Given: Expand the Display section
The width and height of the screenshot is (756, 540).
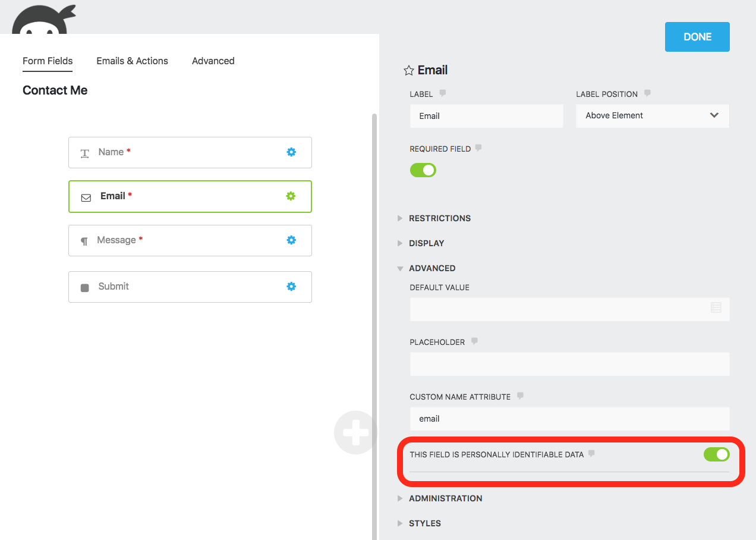Looking at the screenshot, I should coord(426,243).
